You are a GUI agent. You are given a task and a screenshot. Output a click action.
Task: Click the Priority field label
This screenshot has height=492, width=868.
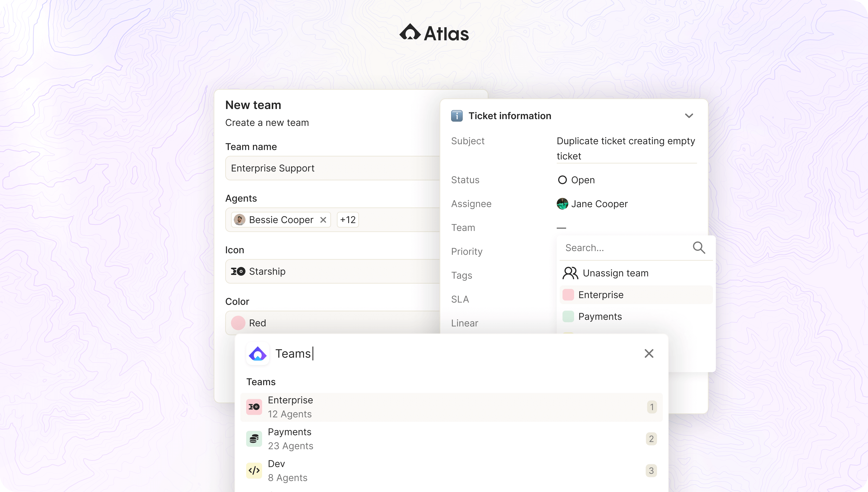467,252
